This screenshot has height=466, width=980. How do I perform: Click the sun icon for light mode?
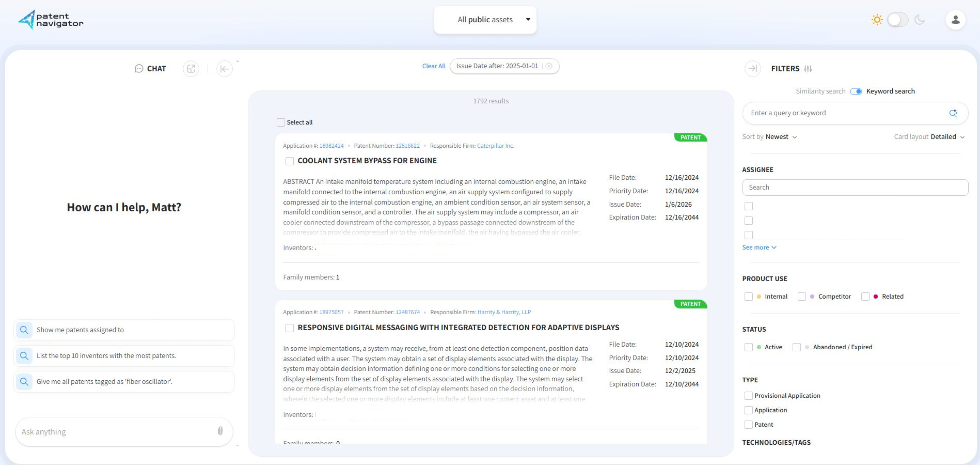(877, 20)
